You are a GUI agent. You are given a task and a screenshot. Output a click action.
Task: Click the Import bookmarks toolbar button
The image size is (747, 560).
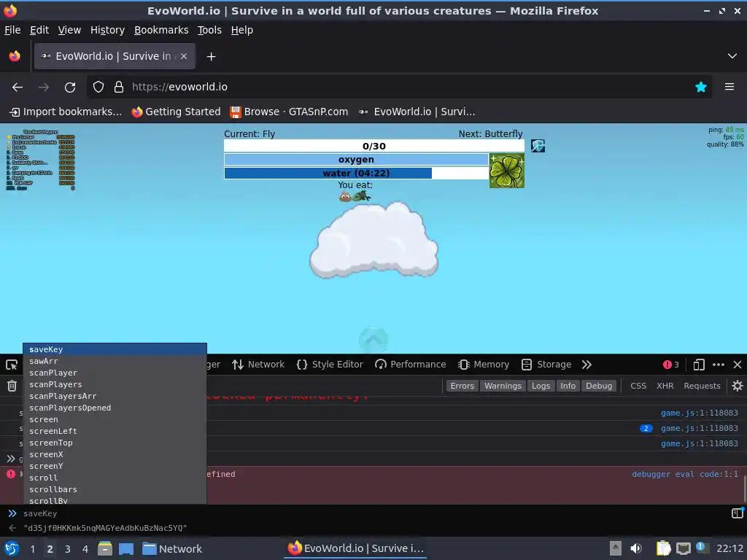point(66,112)
